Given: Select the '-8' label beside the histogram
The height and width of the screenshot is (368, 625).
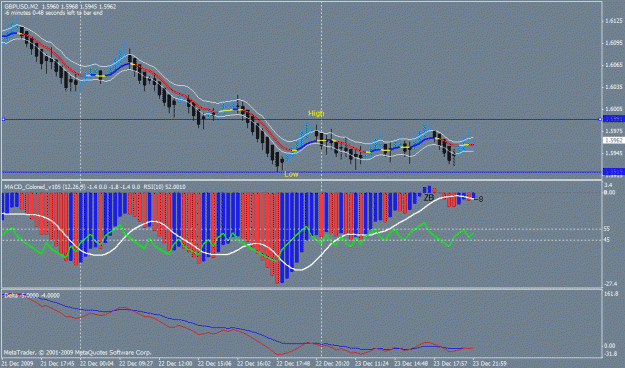Looking at the screenshot, I should coord(479,199).
